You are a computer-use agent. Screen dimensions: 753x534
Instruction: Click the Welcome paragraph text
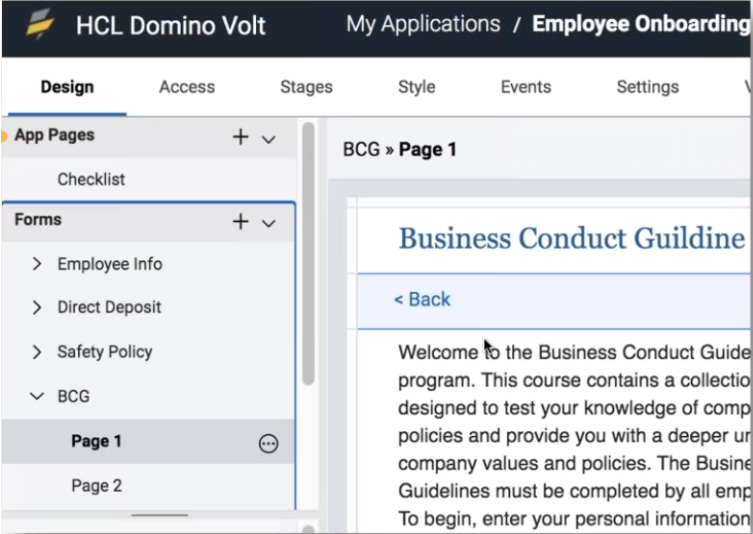(574, 436)
